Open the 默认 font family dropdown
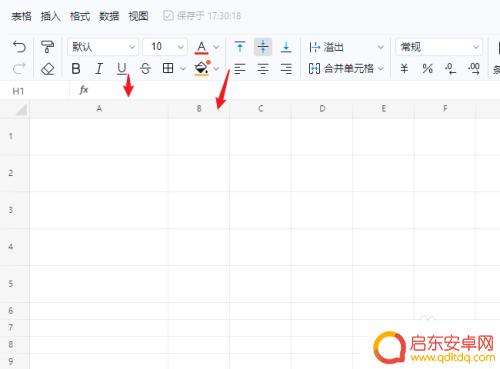This screenshot has width=500, height=369. pos(103,47)
